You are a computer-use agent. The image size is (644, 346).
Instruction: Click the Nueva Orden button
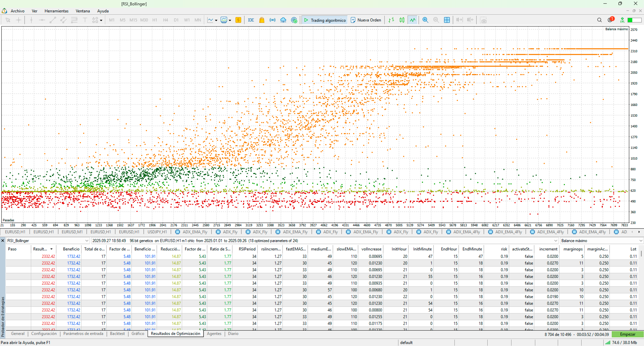(x=366, y=20)
